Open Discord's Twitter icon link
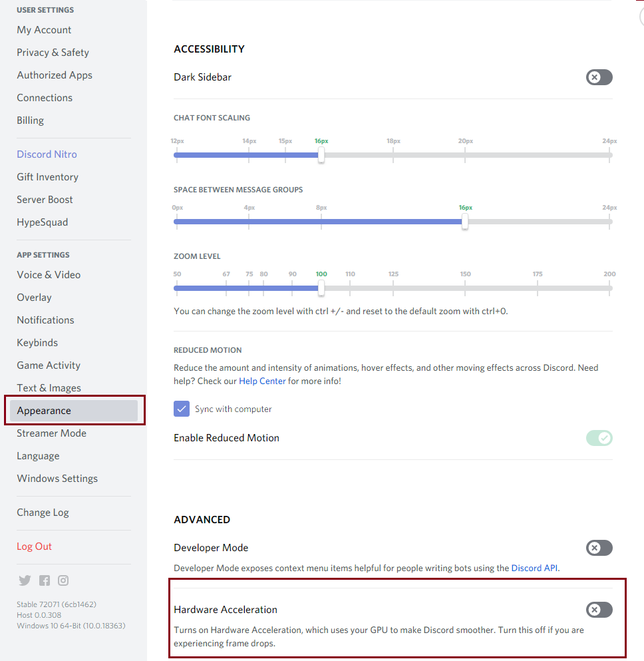 25,580
